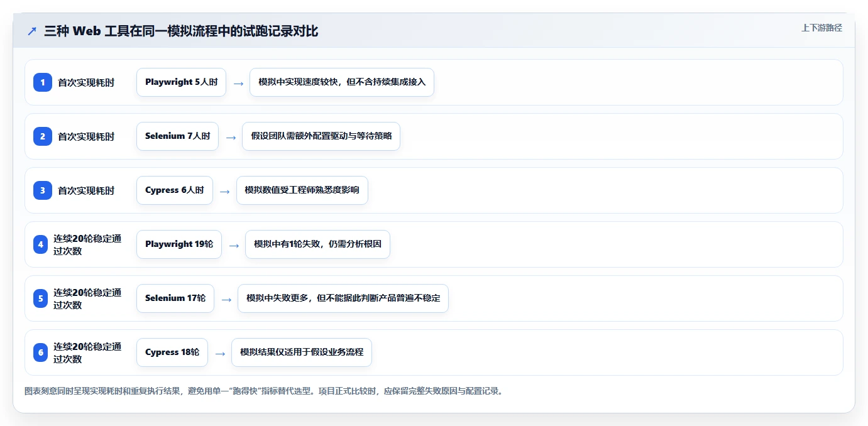Select the step 3 number badge
Viewport: 868px width, 426px height.
click(43, 190)
